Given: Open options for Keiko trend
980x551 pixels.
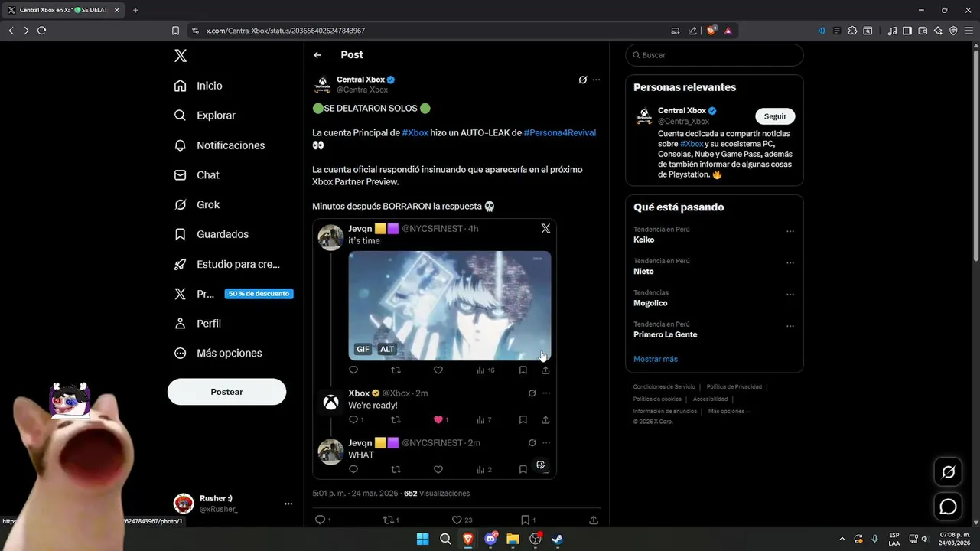Looking at the screenshot, I should coord(790,231).
